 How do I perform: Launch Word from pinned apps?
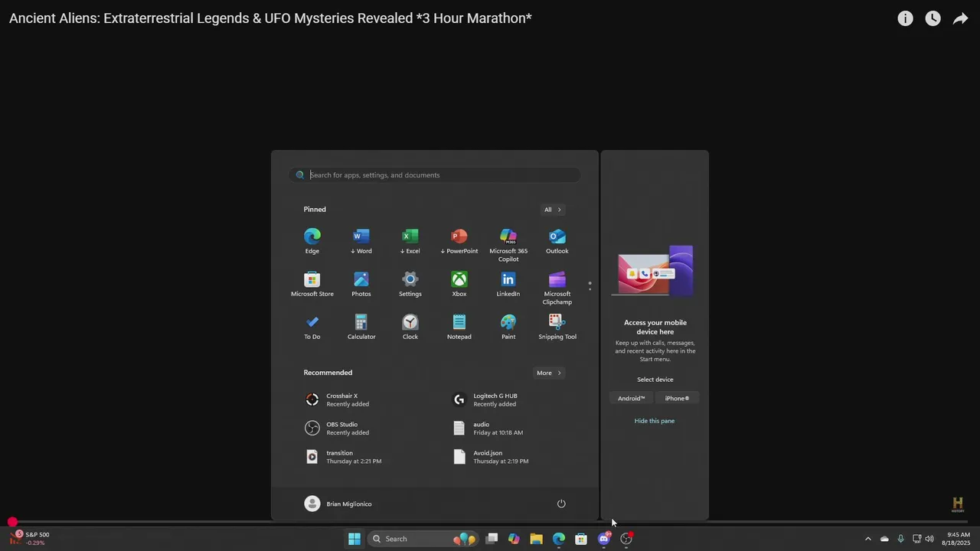tap(361, 240)
